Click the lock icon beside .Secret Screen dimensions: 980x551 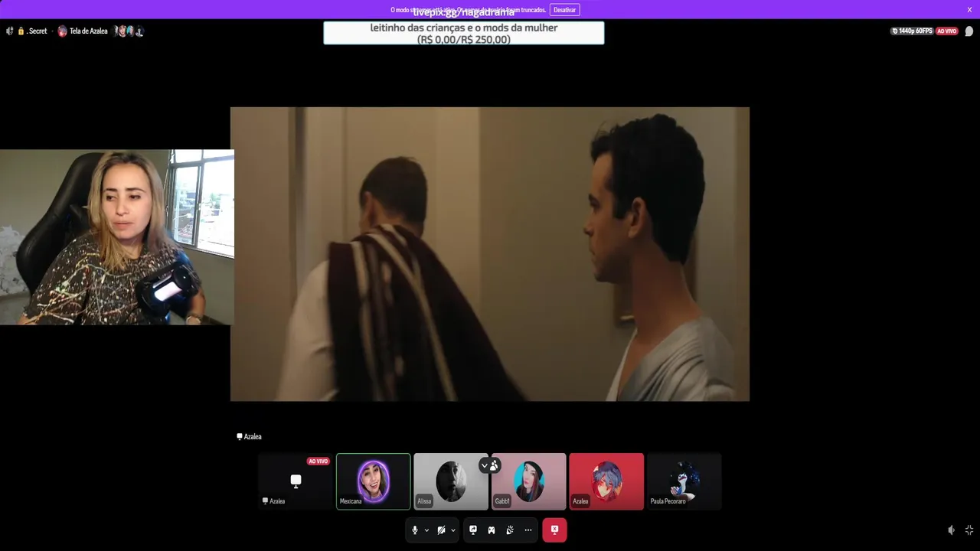pyautogui.click(x=21, y=31)
